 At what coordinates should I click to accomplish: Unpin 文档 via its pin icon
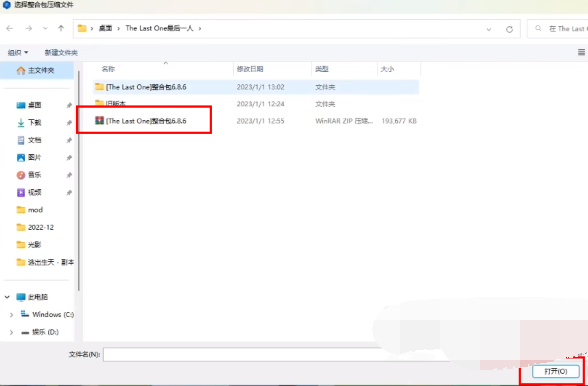[69, 140]
